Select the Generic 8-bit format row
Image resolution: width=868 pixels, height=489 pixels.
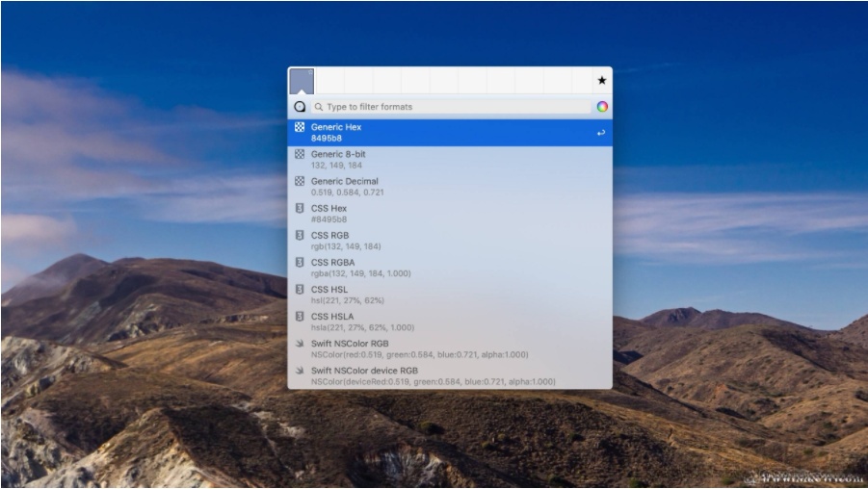coord(450,160)
